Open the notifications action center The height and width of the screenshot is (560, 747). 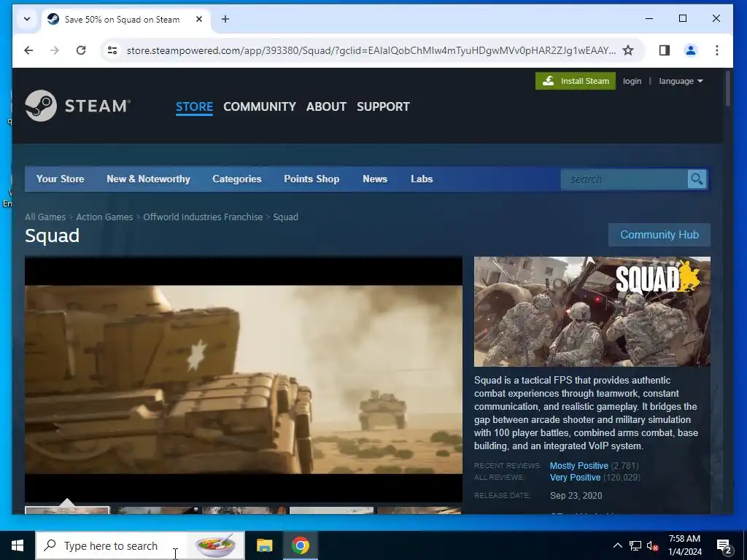pyautogui.click(x=724, y=545)
